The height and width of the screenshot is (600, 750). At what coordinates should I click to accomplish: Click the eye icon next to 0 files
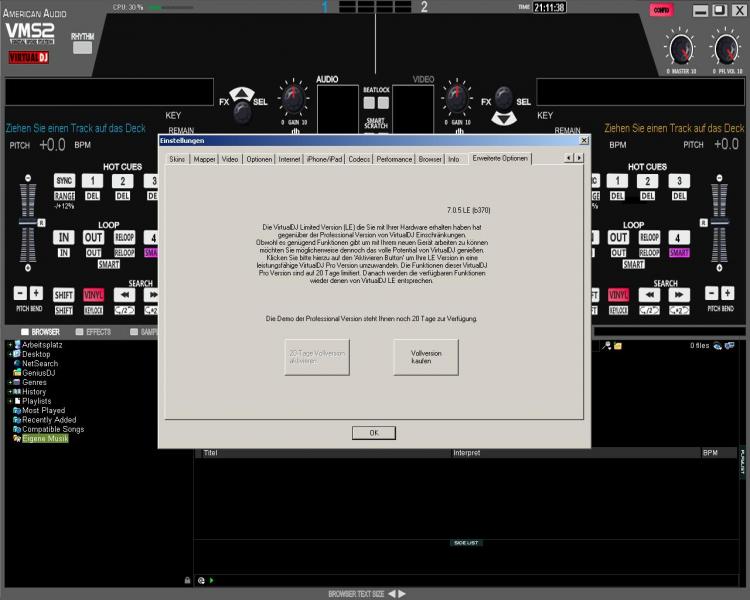(x=717, y=346)
